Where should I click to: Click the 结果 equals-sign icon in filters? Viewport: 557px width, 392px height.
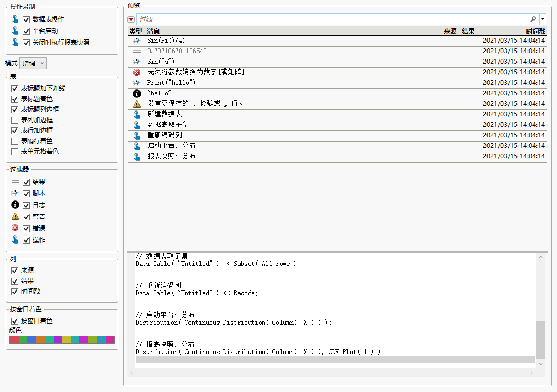point(15,182)
